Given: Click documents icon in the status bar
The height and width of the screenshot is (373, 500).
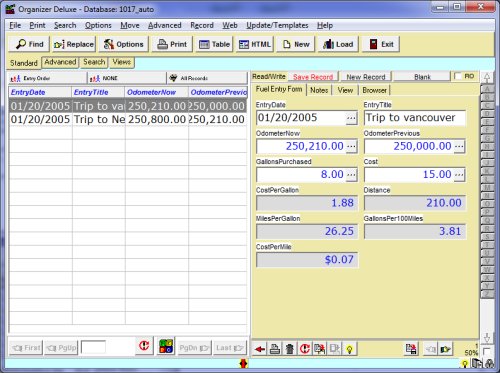Looking at the screenshot, I should point(477,363).
